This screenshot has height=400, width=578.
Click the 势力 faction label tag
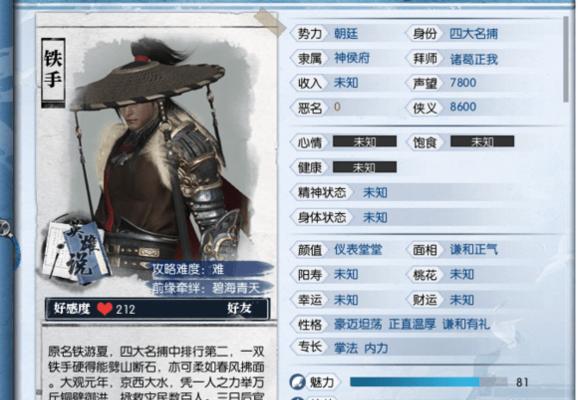coord(309,34)
